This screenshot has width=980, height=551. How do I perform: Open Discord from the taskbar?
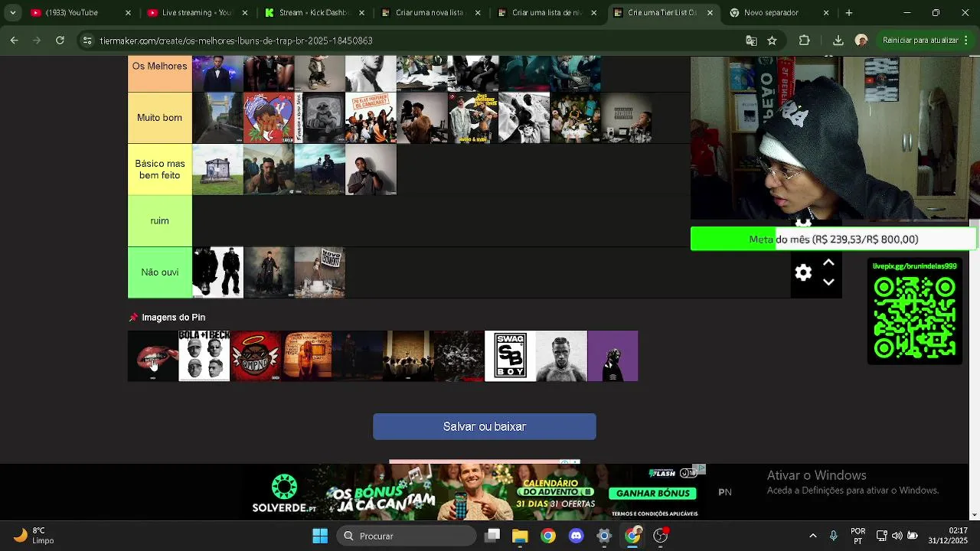coord(576,536)
